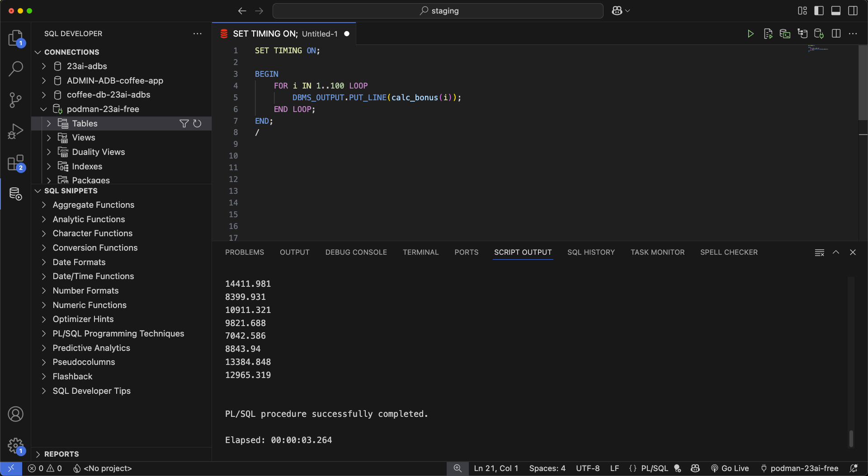Go forward with the right arrow
The width and height of the screenshot is (868, 476).
click(259, 11)
